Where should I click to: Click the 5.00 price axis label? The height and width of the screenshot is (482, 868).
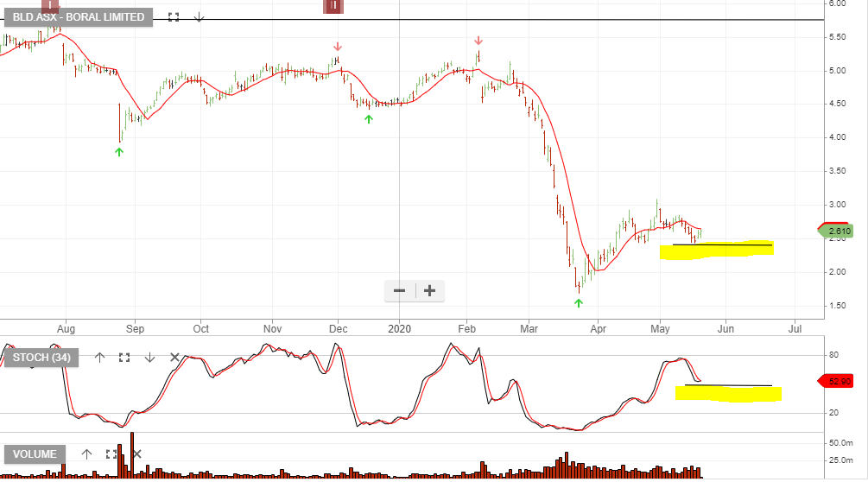[837, 71]
